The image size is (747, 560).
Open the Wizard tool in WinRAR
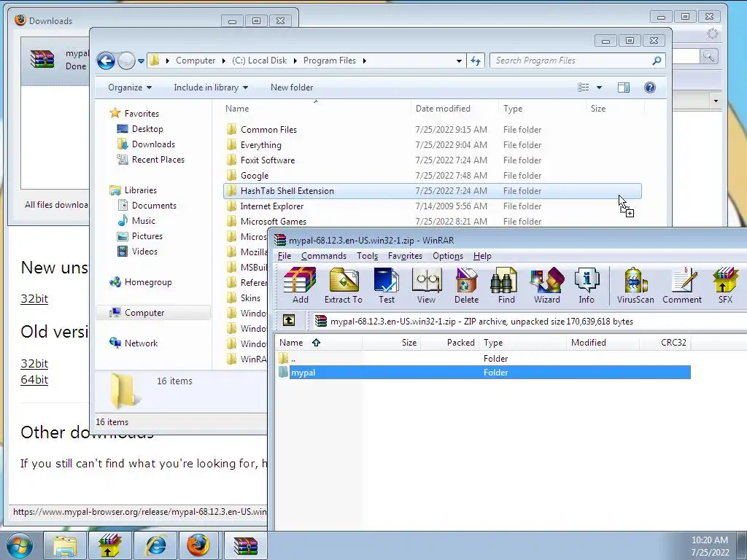click(x=546, y=285)
